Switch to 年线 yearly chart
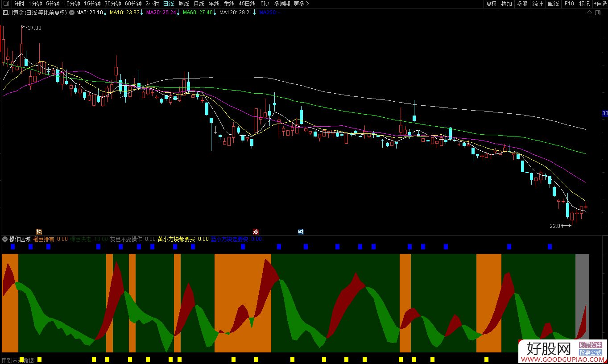 click(214, 4)
